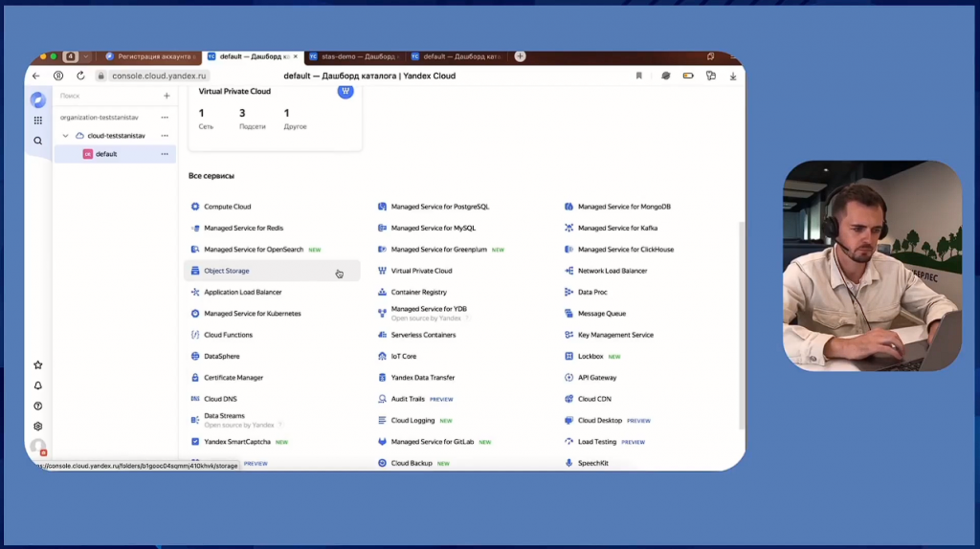Click the Yandex SmartCaptcha icon

195,442
